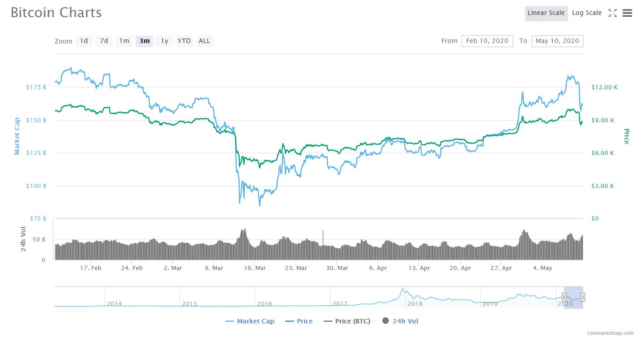
Task: Switch to Linear Scale
Action: (x=546, y=13)
